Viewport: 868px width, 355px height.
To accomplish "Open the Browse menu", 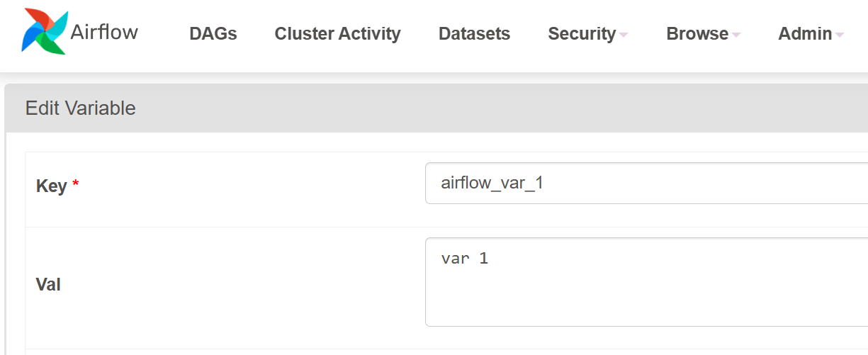I will point(697,33).
